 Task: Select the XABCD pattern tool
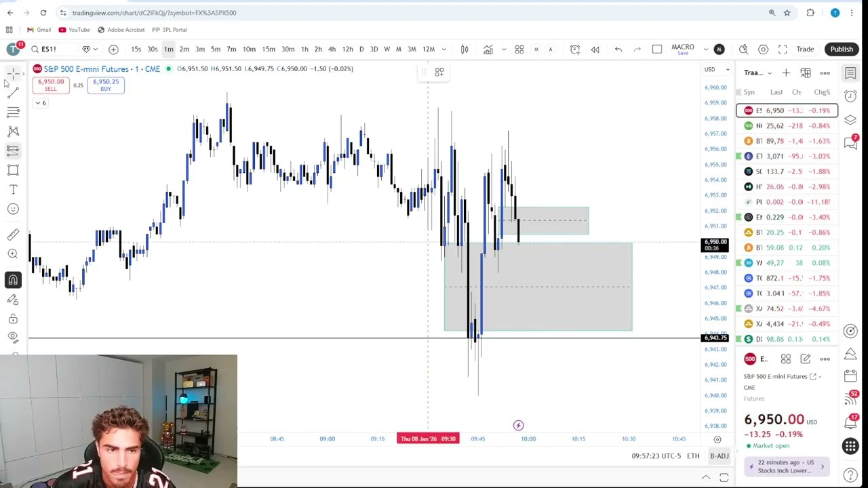13,131
